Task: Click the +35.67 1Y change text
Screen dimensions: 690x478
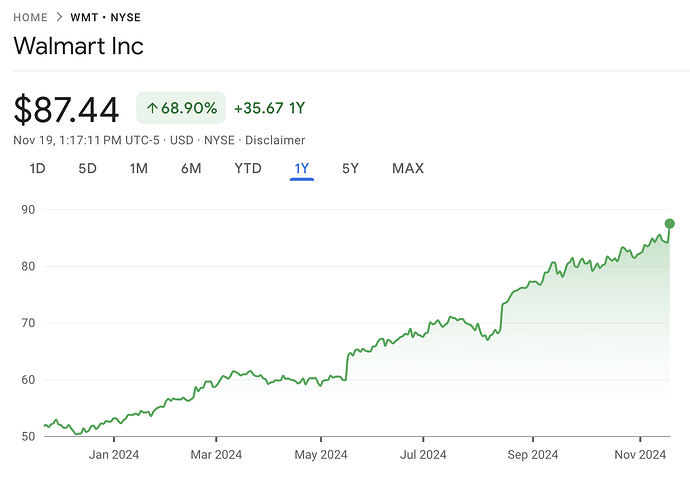Action: 269,108
